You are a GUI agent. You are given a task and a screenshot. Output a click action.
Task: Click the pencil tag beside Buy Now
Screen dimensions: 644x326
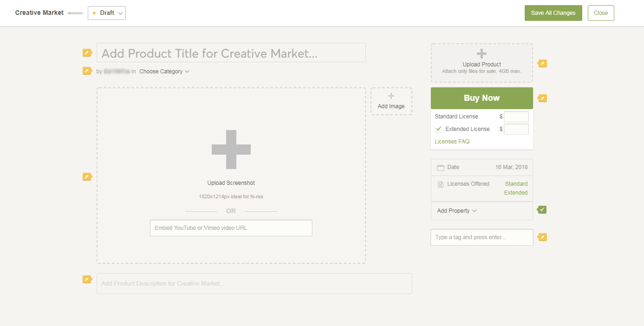tap(542, 98)
